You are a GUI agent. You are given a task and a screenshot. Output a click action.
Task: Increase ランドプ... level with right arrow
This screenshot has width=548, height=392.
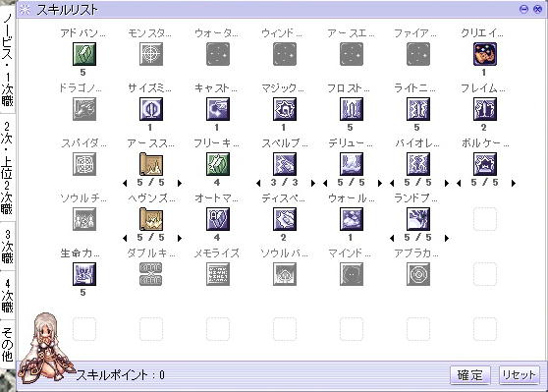pos(447,238)
